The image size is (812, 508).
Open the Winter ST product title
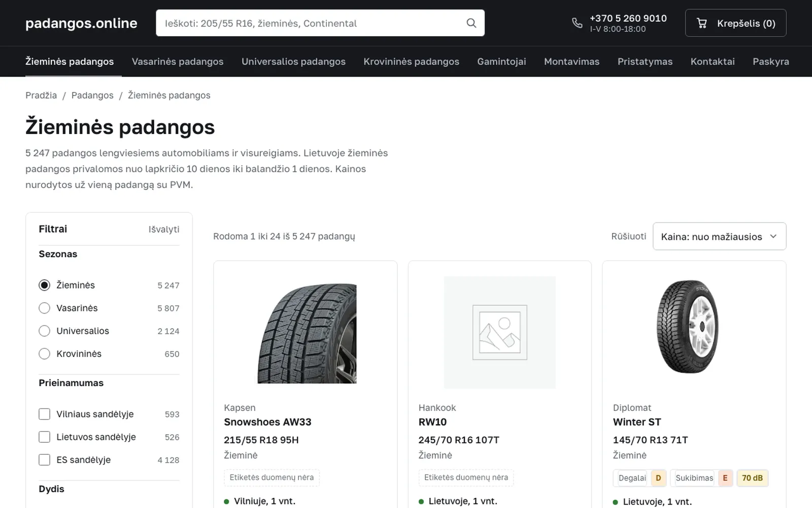(x=637, y=422)
